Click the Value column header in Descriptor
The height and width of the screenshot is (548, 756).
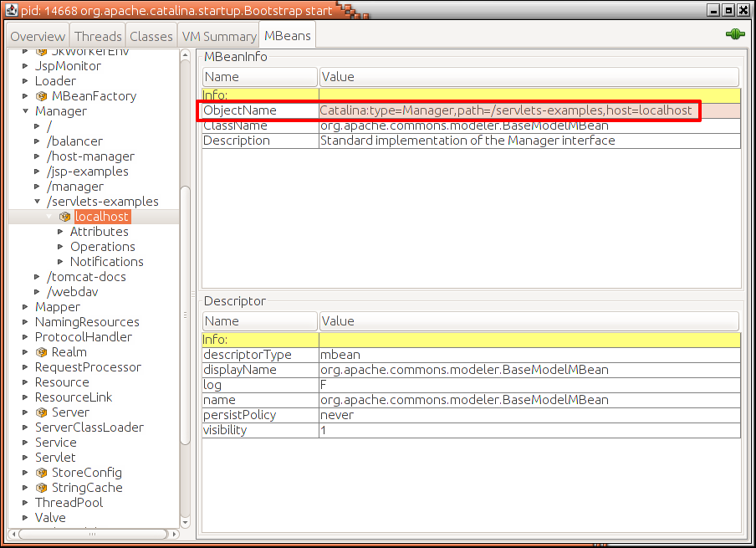pos(529,321)
